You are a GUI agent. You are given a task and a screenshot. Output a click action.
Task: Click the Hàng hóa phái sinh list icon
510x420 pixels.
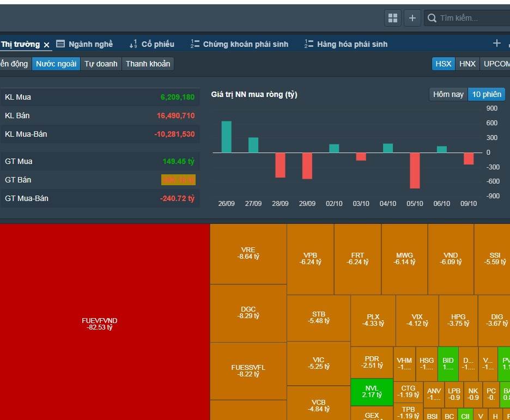pyautogui.click(x=308, y=44)
